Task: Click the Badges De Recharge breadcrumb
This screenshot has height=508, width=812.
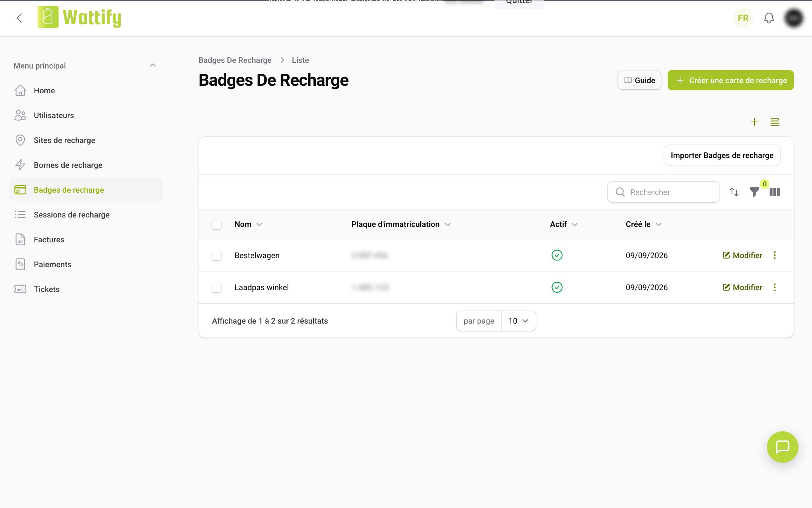Action: pos(235,60)
